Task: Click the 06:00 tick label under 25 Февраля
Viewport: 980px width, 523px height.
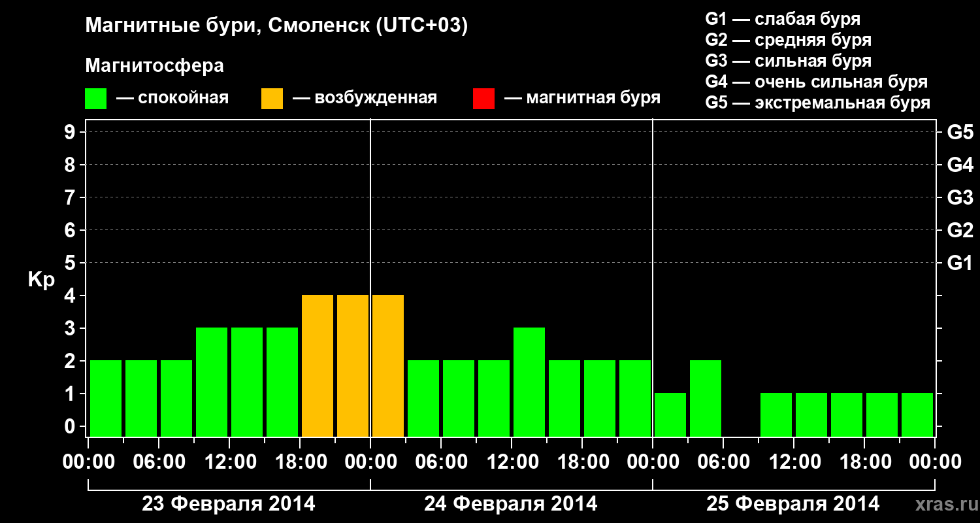Action: (723, 462)
